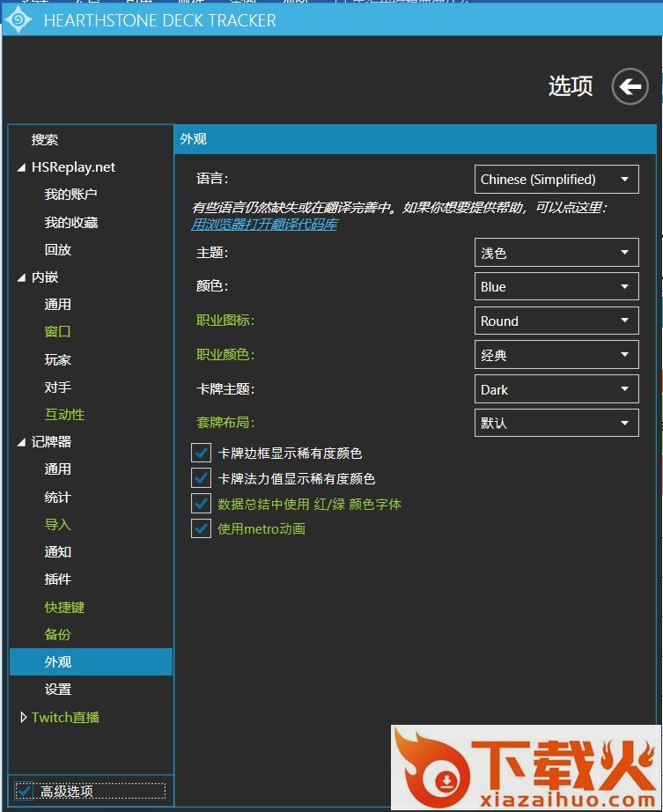Collapse the 记牌器 tree section

22,442
